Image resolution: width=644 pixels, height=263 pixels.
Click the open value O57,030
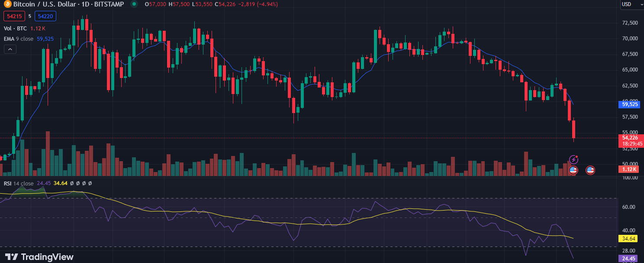155,4
